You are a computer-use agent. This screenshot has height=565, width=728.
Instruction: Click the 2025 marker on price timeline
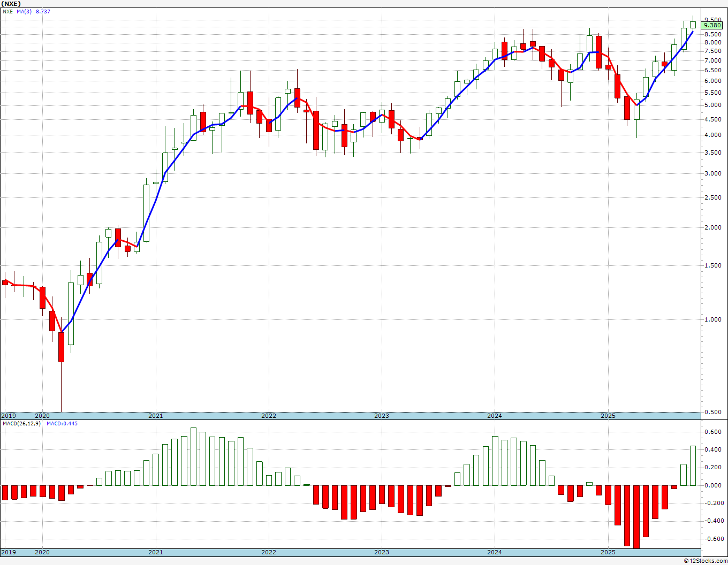click(608, 416)
